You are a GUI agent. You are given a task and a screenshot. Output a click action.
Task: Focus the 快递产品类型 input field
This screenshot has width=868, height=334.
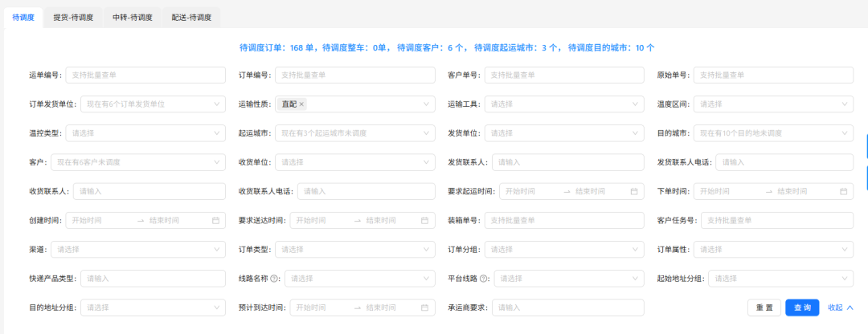(154, 279)
